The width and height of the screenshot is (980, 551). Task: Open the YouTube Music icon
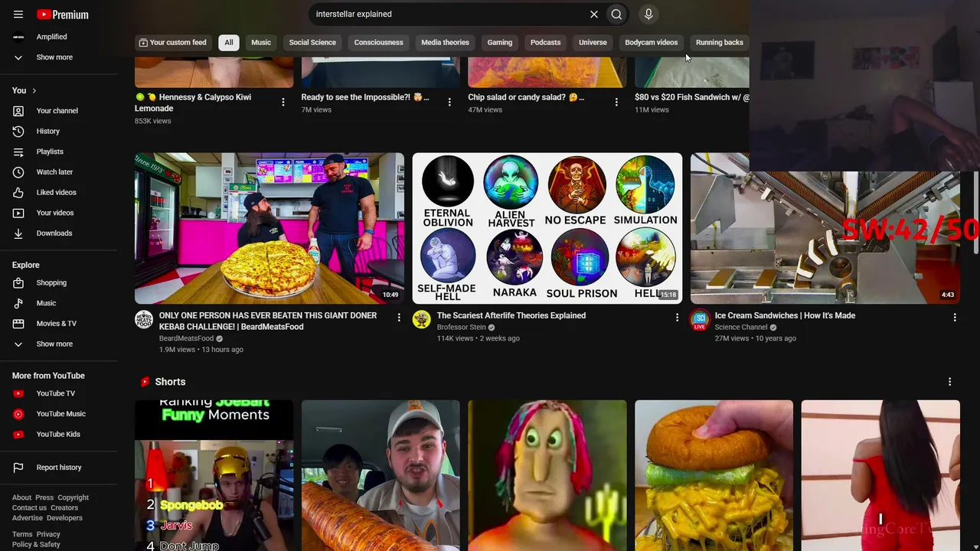tap(18, 414)
